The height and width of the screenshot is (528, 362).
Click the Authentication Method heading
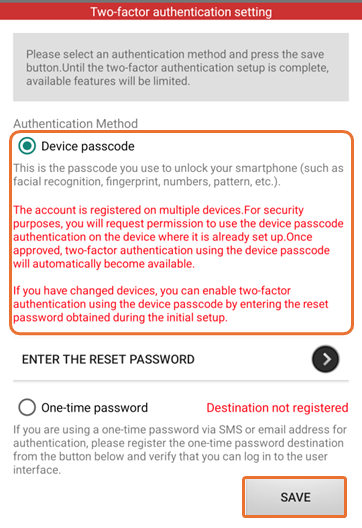(x=75, y=124)
